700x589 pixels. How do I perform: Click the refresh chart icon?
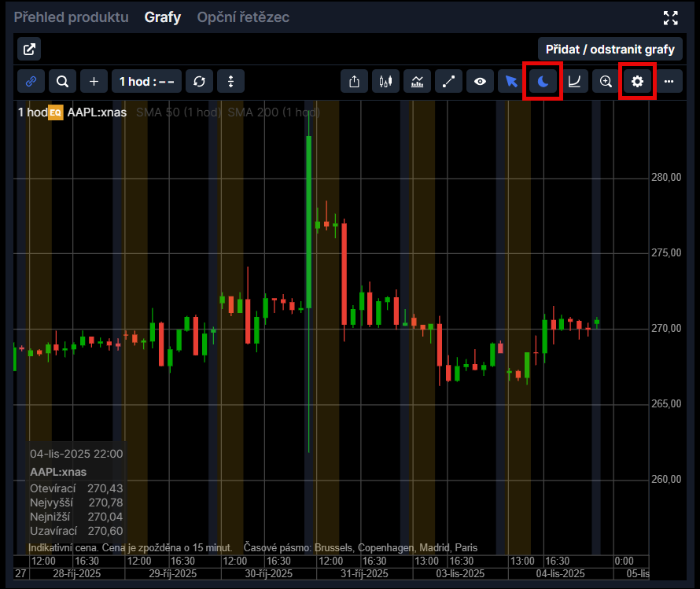[199, 81]
